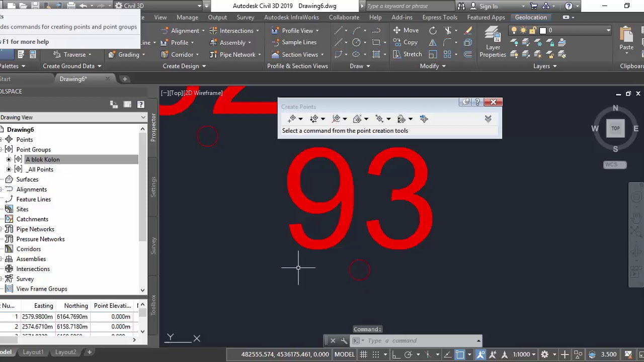Click the A blok Kolon point group icon

coord(19,159)
